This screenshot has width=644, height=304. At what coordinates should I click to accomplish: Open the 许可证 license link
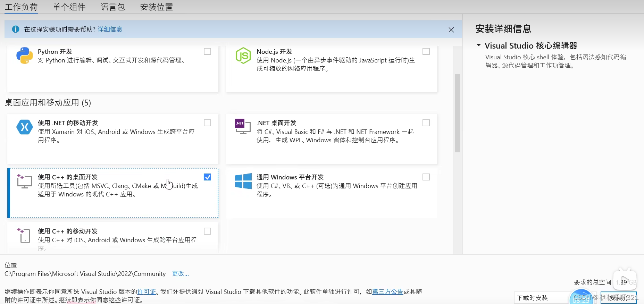(x=147, y=292)
